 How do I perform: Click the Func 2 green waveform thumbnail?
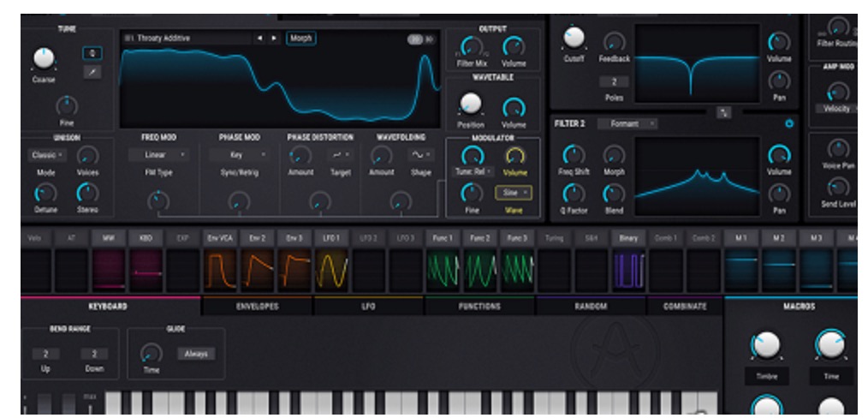click(480, 270)
